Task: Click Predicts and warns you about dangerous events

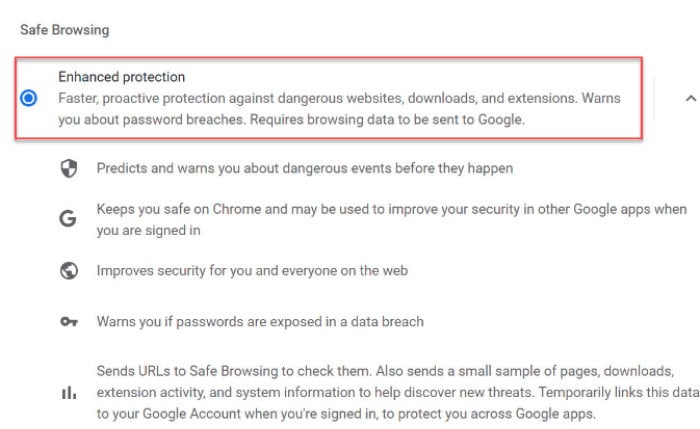Action: click(x=305, y=168)
